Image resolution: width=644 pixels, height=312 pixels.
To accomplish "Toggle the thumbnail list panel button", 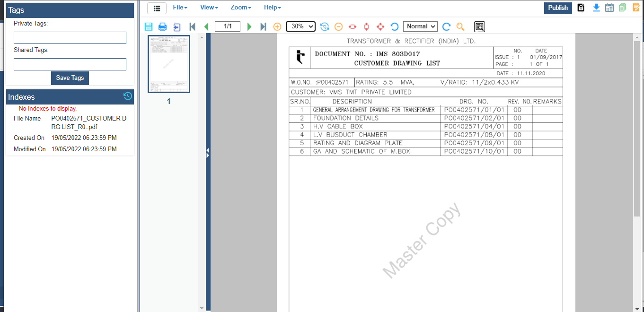I will click(157, 8).
